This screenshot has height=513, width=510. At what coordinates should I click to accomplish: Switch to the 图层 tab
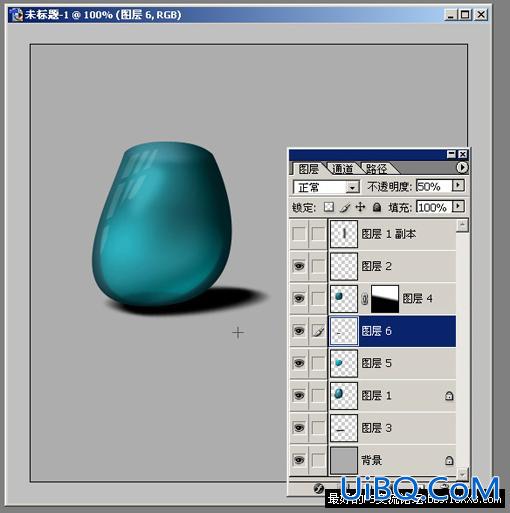308,169
